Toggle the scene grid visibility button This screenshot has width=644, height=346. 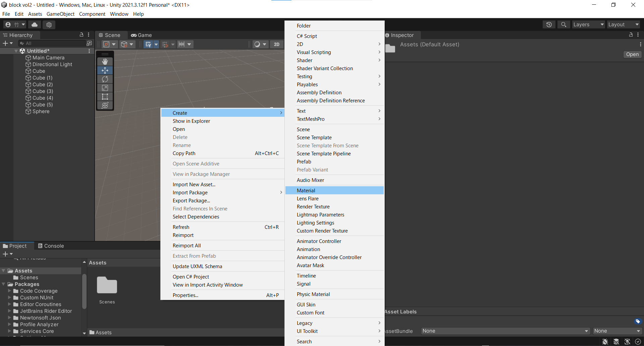[148, 44]
